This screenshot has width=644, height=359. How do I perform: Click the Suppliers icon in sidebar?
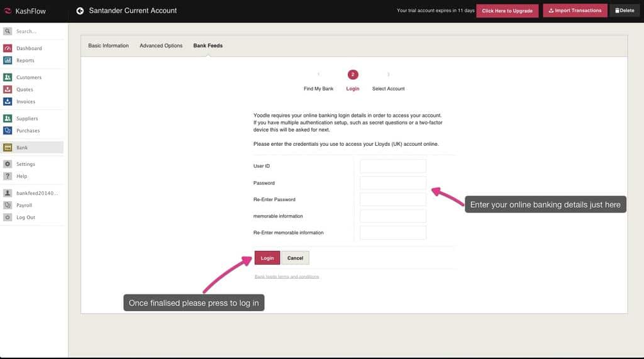8,118
